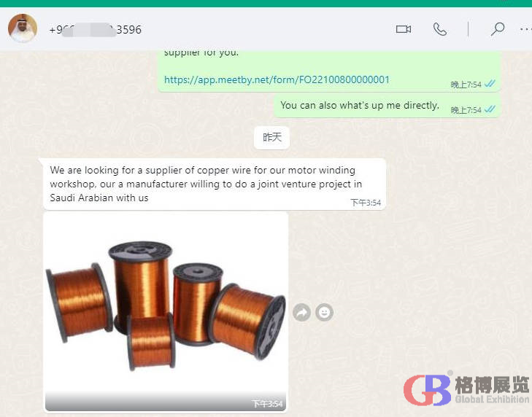Open the contact's profile picture avatar

23,29
